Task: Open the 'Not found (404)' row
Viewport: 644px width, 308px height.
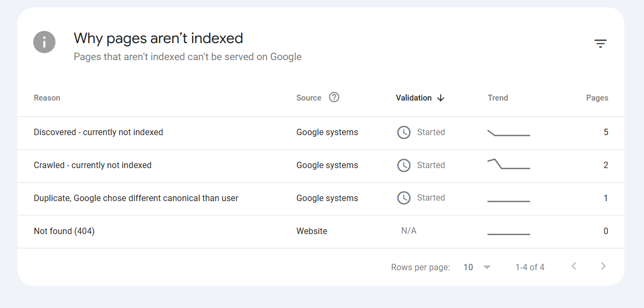Action: tap(64, 231)
